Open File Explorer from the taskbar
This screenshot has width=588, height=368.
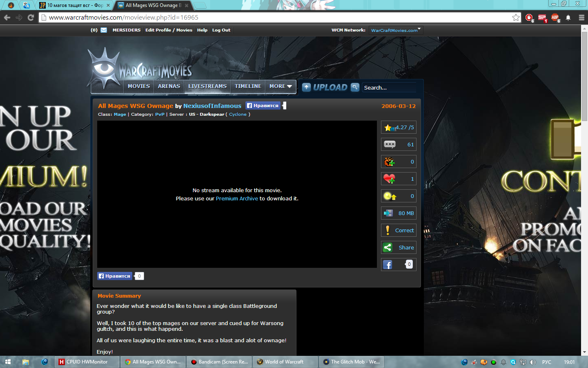coord(26,362)
